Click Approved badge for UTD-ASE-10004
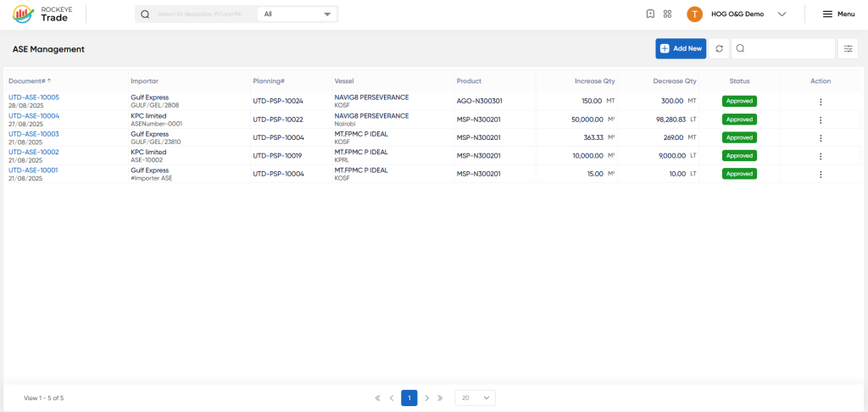This screenshot has height=412, width=868. (x=739, y=120)
